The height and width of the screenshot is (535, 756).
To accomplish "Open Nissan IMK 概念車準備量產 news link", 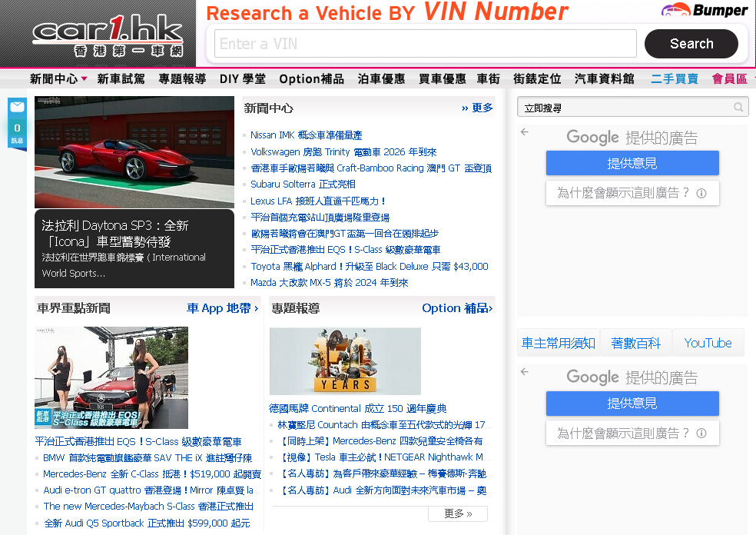I will pyautogui.click(x=306, y=135).
